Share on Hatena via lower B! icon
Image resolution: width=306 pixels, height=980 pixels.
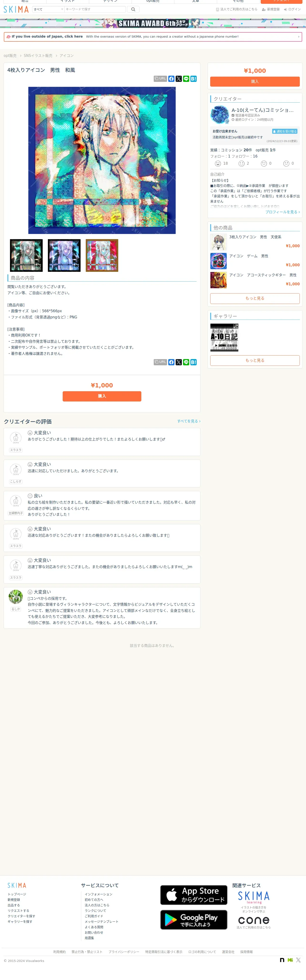point(194,362)
